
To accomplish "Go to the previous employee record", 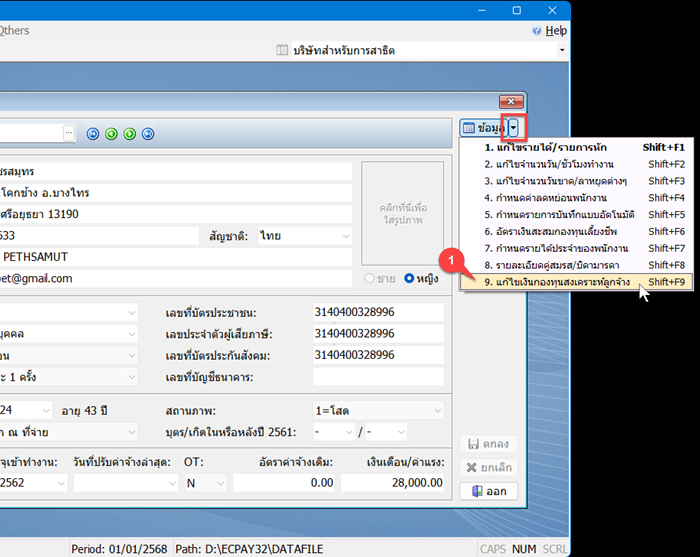I will click(x=111, y=133).
